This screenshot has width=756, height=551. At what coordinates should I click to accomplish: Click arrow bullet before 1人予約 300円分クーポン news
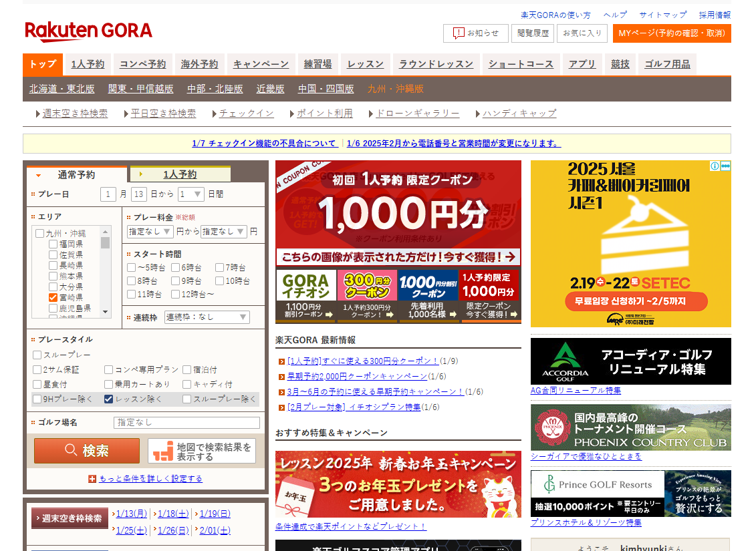(281, 362)
